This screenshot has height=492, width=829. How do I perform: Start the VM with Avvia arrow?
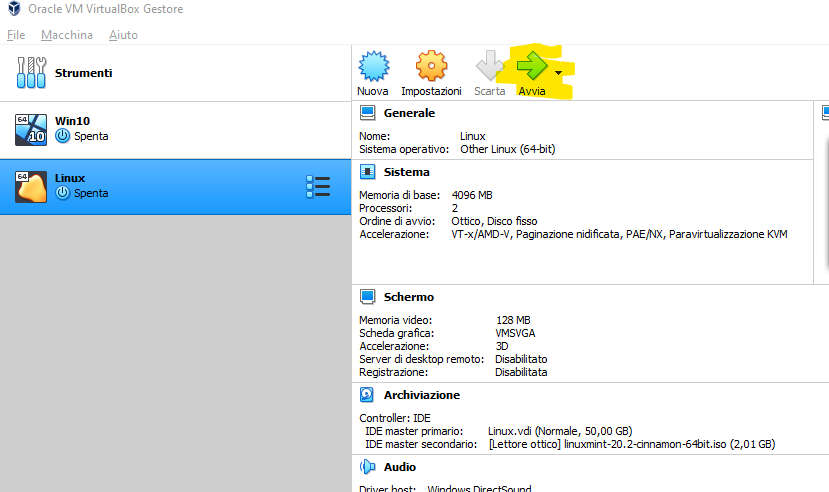point(532,66)
